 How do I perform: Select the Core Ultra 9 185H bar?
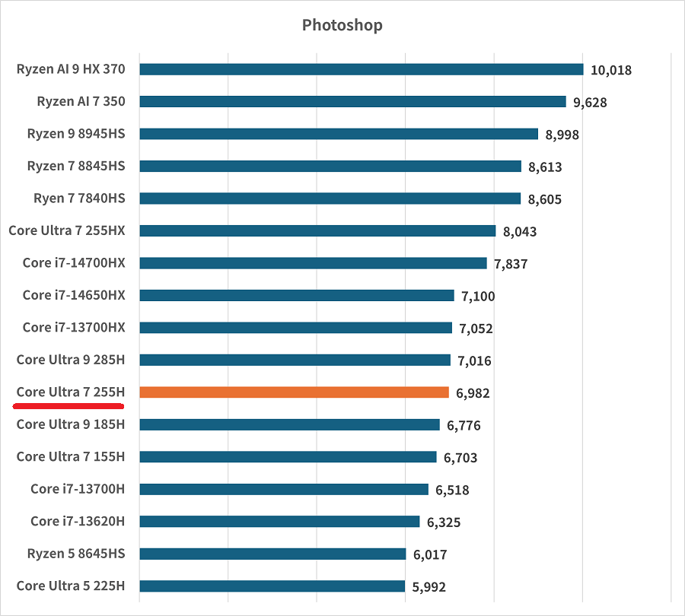point(289,424)
